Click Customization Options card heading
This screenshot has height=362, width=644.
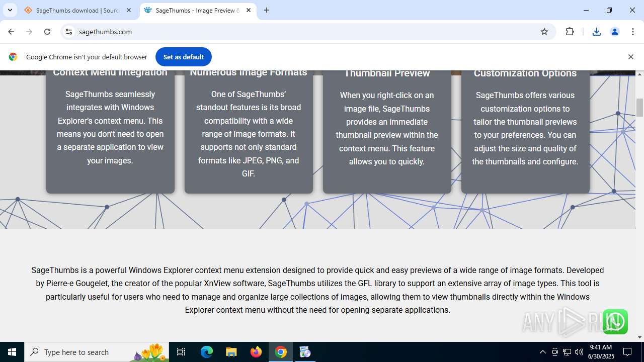pyautogui.click(x=525, y=73)
